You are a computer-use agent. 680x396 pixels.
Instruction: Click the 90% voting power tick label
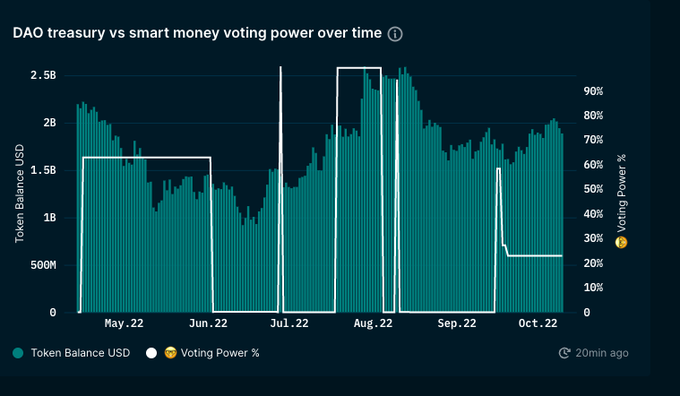coord(593,91)
